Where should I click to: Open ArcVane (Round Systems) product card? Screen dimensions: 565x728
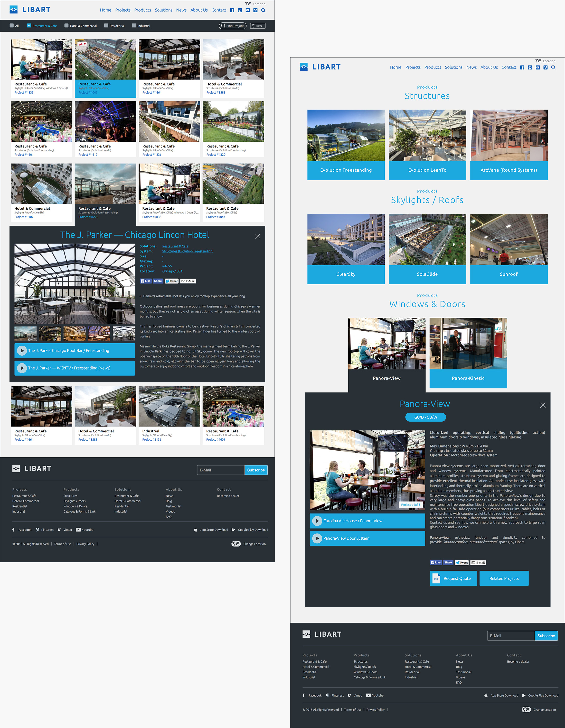coord(509,145)
